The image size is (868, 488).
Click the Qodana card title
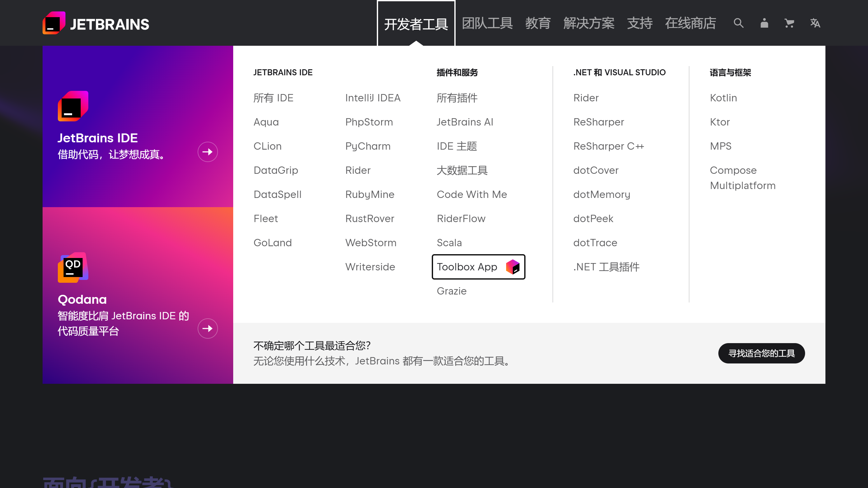coord(82,299)
